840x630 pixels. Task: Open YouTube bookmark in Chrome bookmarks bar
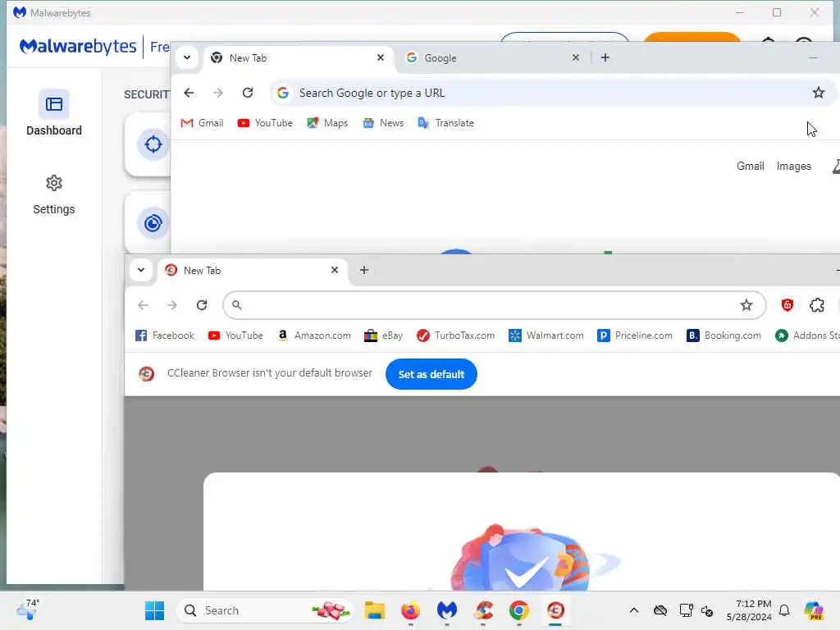[x=265, y=123]
